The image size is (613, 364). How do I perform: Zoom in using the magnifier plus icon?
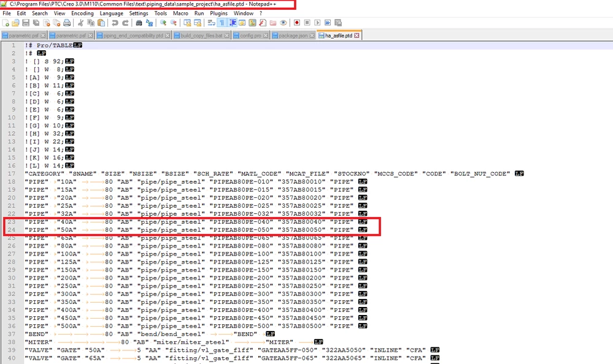tap(163, 23)
